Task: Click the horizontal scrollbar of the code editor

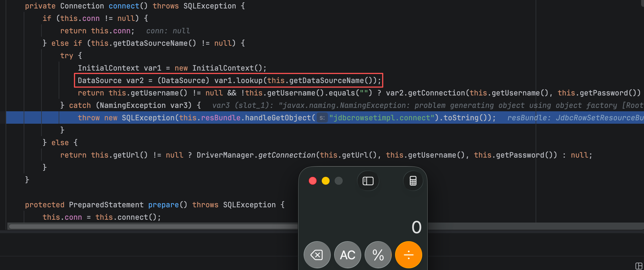Action: click(153, 227)
